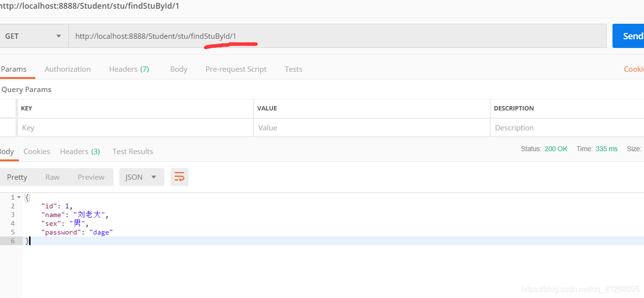644x298 pixels.
Task: Open the Pre-request Script tab
Action: (x=236, y=69)
